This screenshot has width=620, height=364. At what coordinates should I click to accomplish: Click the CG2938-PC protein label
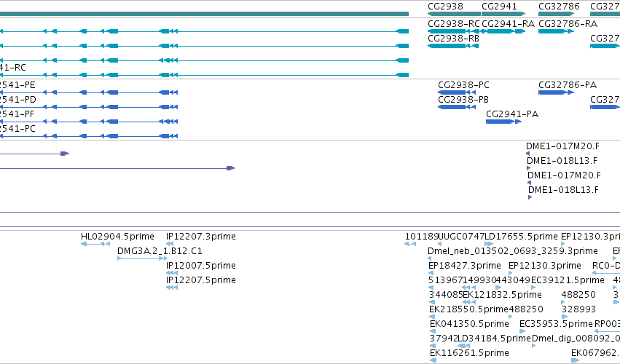[x=463, y=85]
